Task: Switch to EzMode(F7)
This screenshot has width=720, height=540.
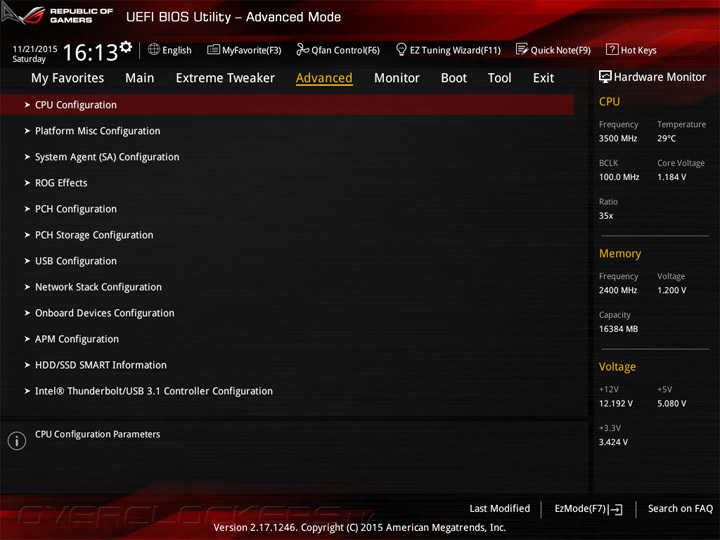Action: click(589, 509)
